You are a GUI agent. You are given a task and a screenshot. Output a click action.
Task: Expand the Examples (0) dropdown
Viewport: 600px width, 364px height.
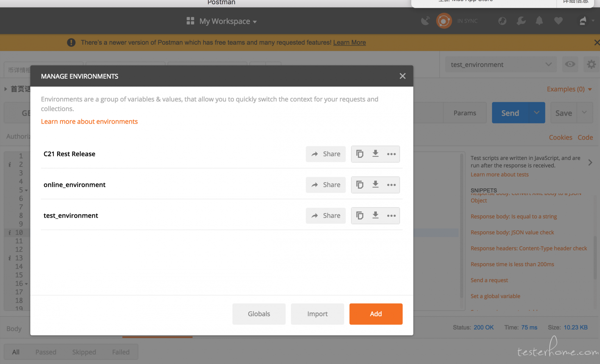click(569, 89)
